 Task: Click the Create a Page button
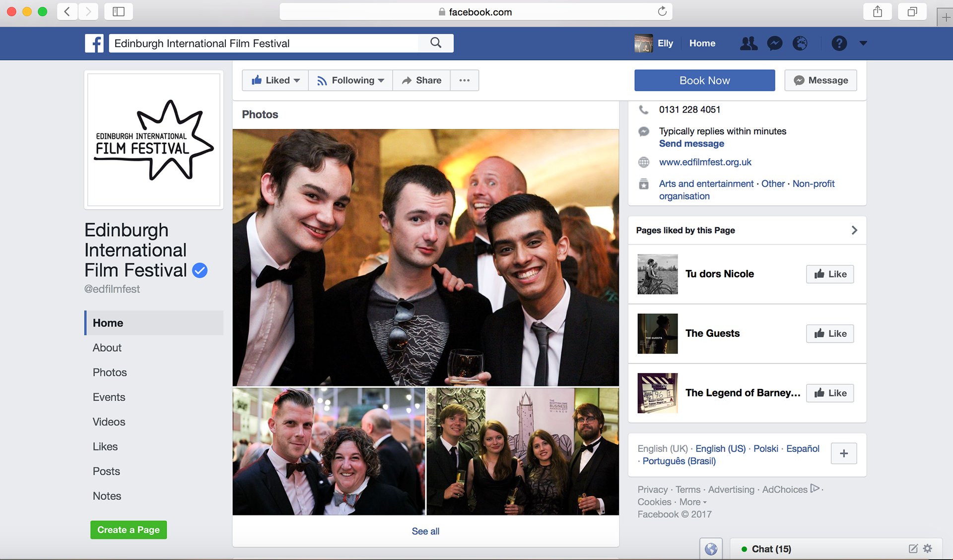pyautogui.click(x=129, y=530)
